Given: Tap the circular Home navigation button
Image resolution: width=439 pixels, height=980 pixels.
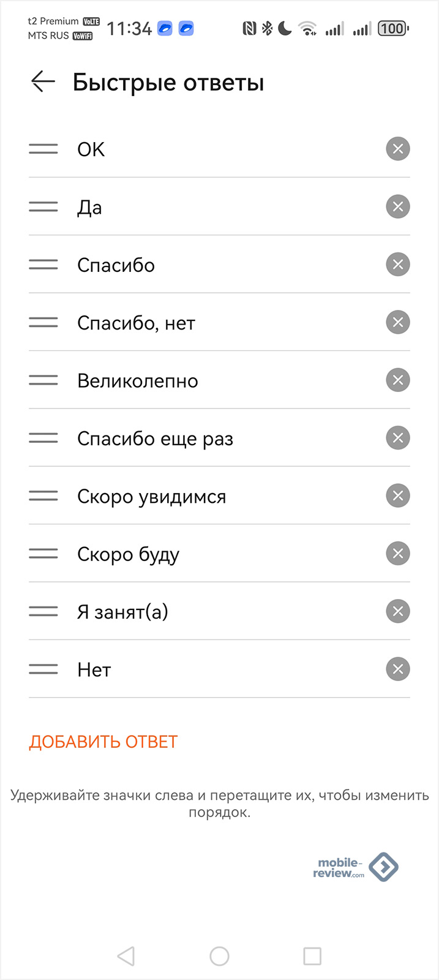Looking at the screenshot, I should click(x=219, y=956).
